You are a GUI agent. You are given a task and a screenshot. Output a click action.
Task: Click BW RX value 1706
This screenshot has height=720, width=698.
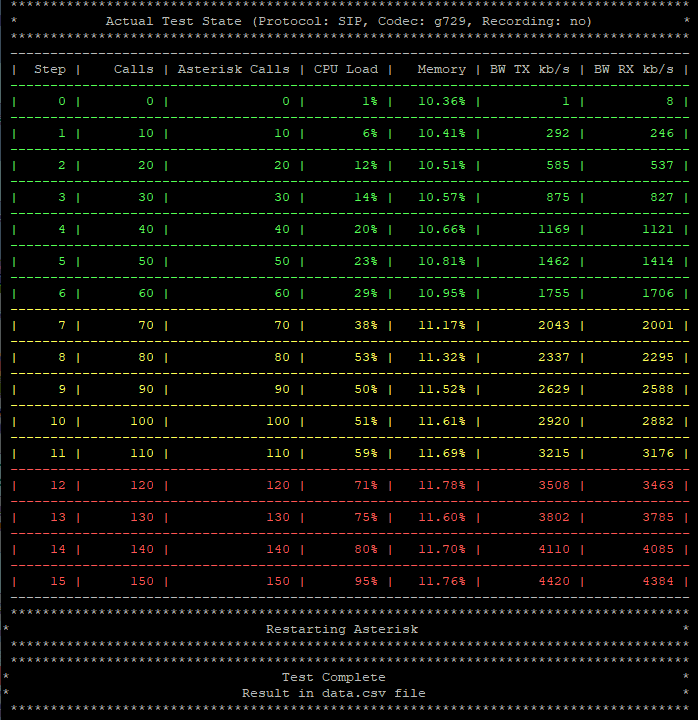click(x=658, y=293)
